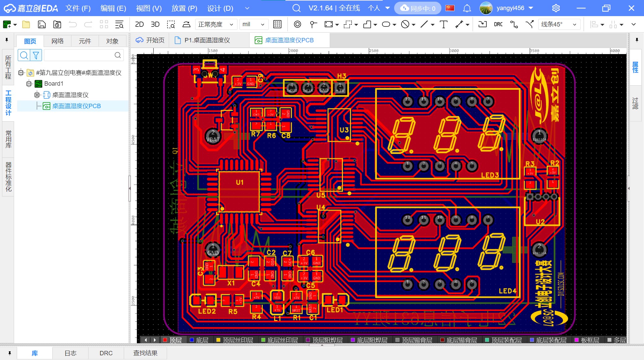This screenshot has width=644, height=360.
Task: Open the 常用库 side panel
Action: [8, 139]
